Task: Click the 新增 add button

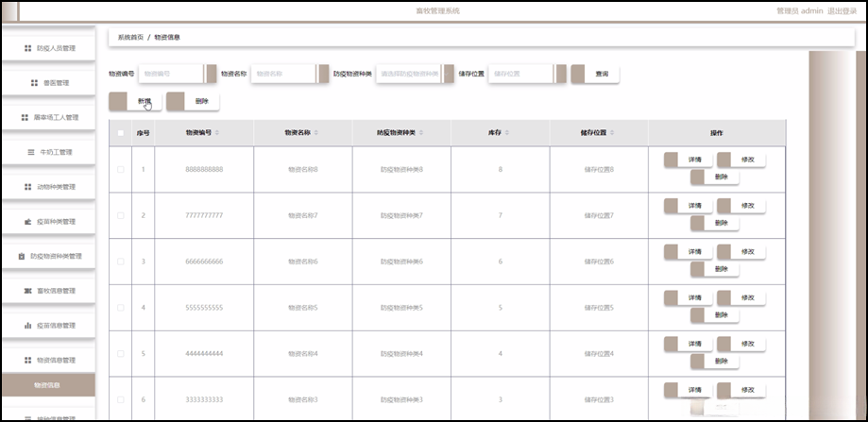Action: (x=136, y=101)
